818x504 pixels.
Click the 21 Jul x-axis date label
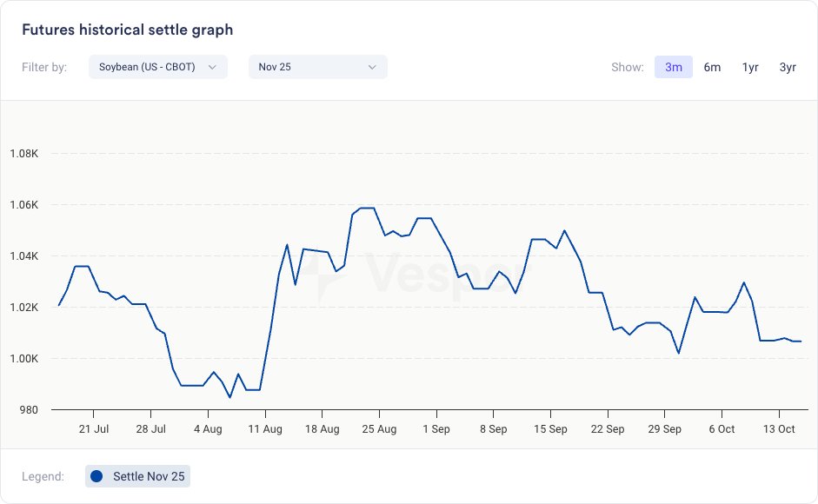93,429
